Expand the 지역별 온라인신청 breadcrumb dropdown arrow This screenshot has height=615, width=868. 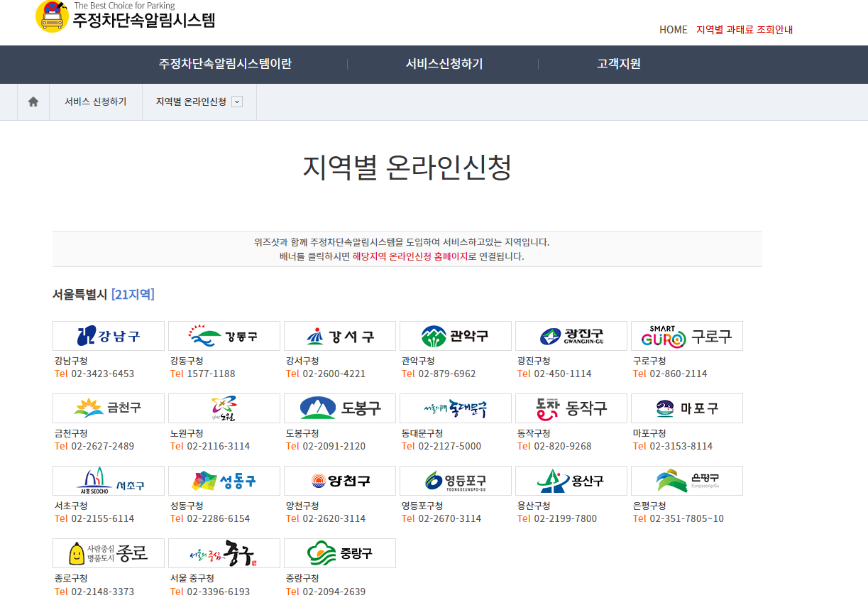237,102
